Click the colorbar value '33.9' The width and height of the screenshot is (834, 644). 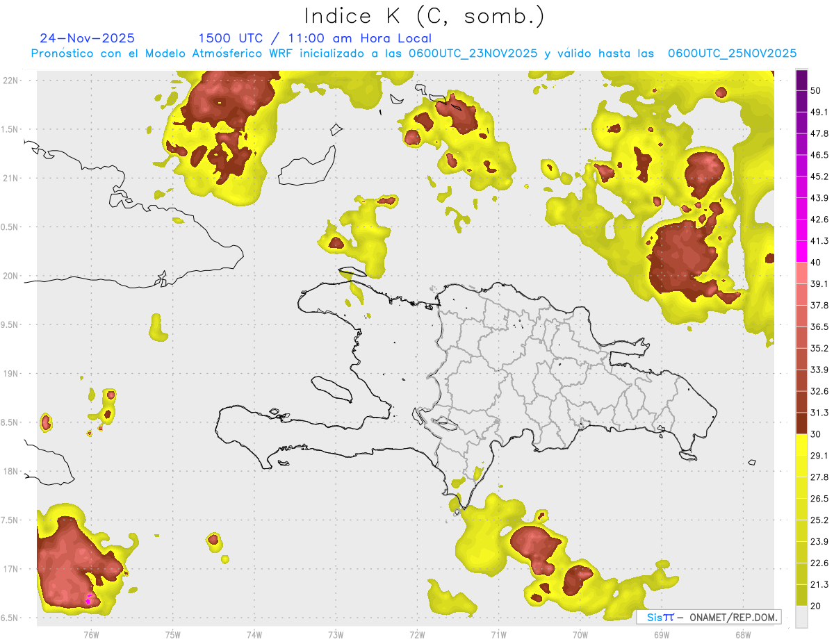[819, 370]
